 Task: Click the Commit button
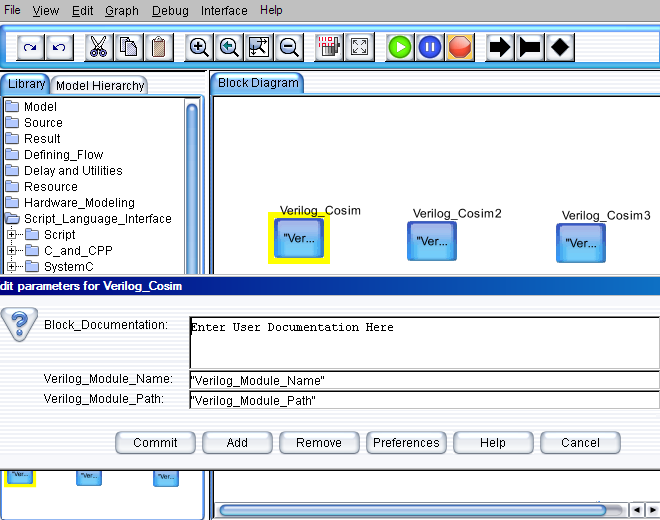(x=155, y=443)
